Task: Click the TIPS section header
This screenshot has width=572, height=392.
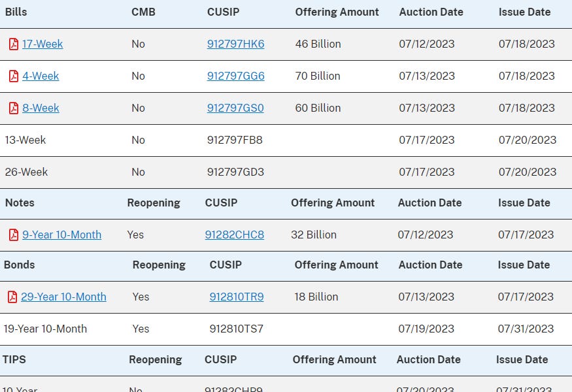Action: 14,360
